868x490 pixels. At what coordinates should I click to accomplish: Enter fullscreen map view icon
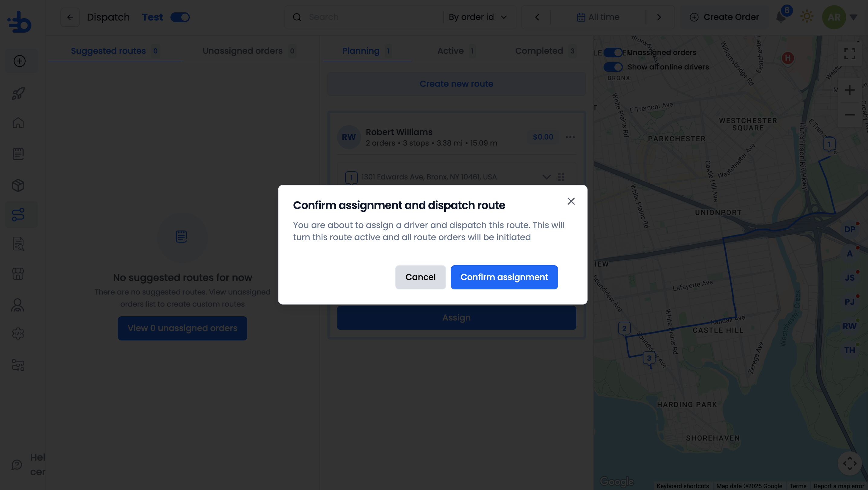[850, 53]
